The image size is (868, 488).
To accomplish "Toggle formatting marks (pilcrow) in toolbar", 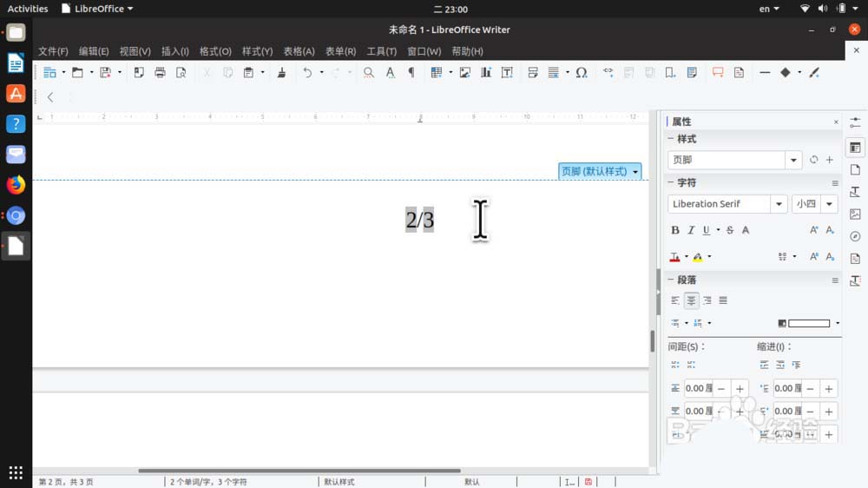I will (x=411, y=73).
